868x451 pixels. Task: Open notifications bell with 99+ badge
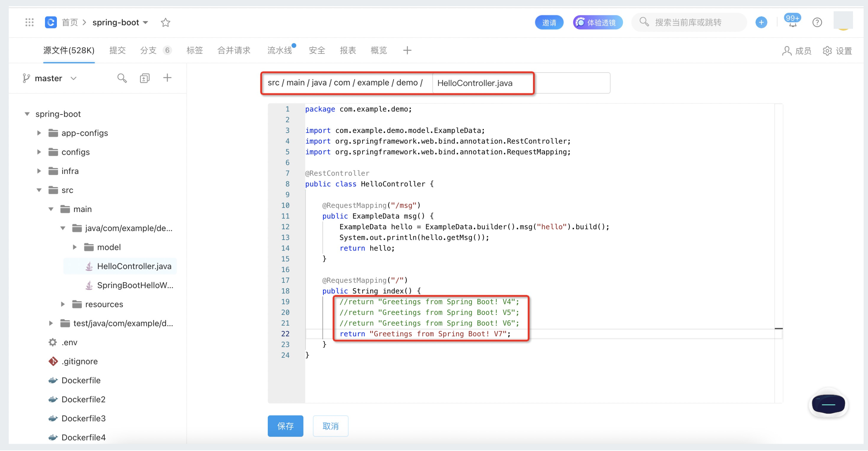click(792, 22)
